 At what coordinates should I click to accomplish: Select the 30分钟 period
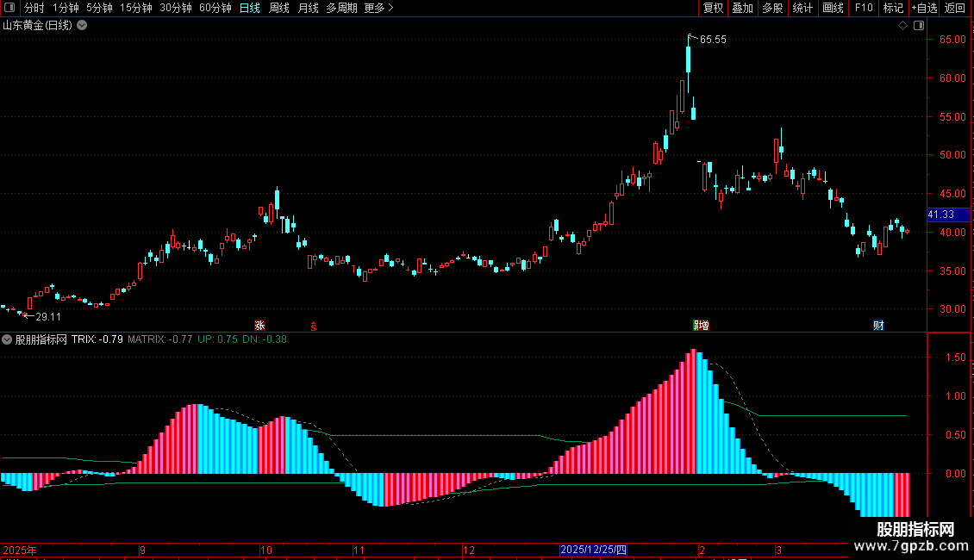[176, 8]
